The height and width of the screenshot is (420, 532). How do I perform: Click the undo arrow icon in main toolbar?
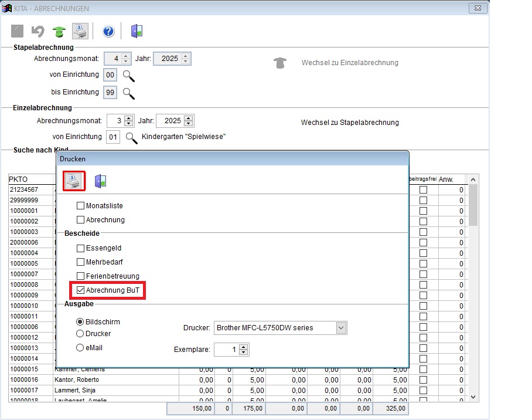click(x=38, y=32)
